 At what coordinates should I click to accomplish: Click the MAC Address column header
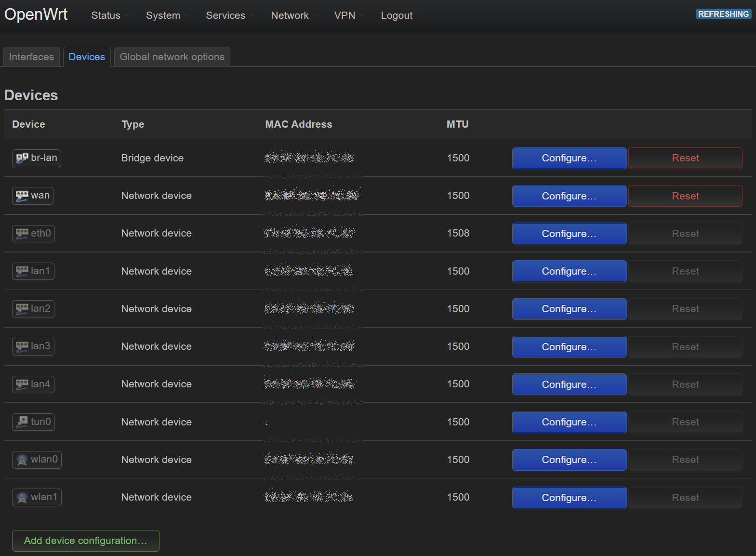[299, 124]
